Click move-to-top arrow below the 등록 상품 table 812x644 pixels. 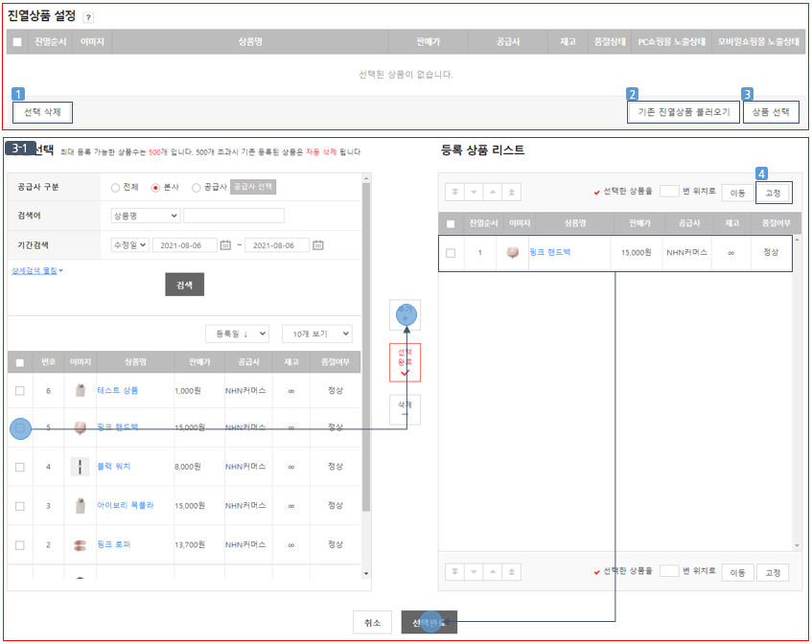click(x=511, y=572)
